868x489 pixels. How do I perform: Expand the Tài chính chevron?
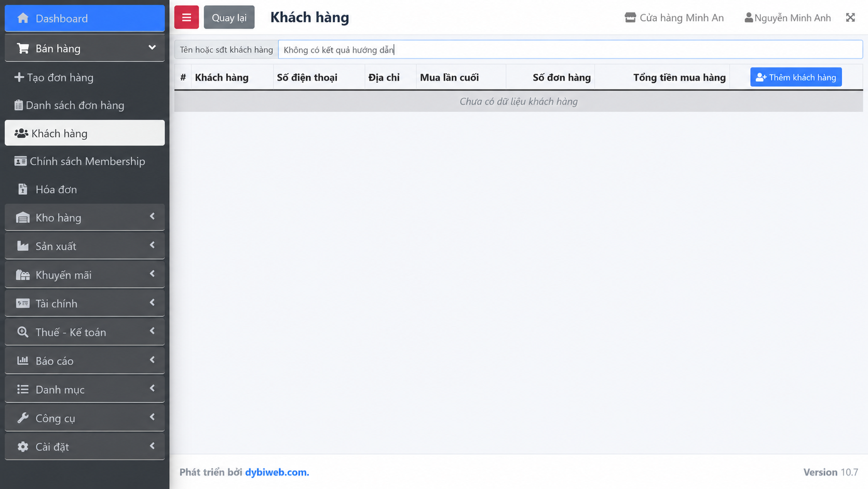tap(152, 302)
